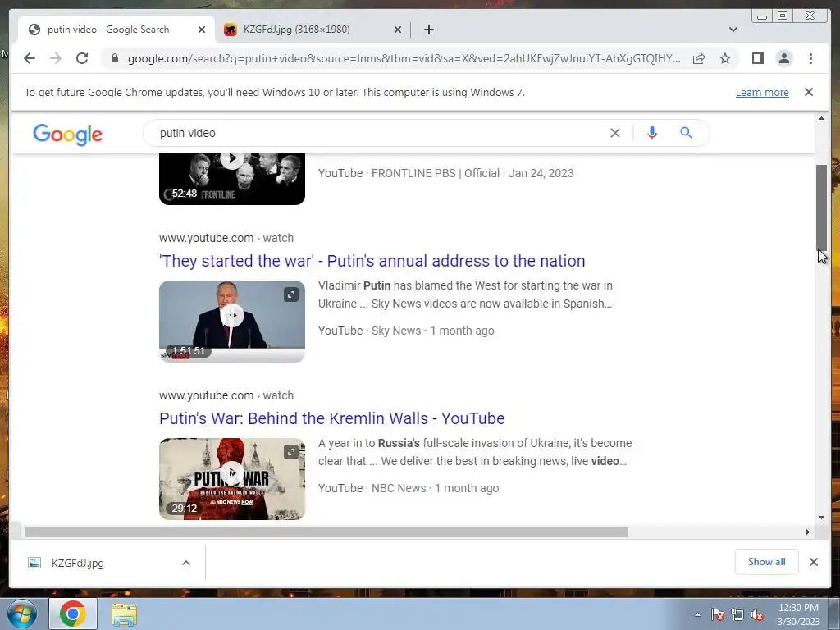This screenshot has height=630, width=840.
Task: View site information via the lock icon
Action: 114,58
